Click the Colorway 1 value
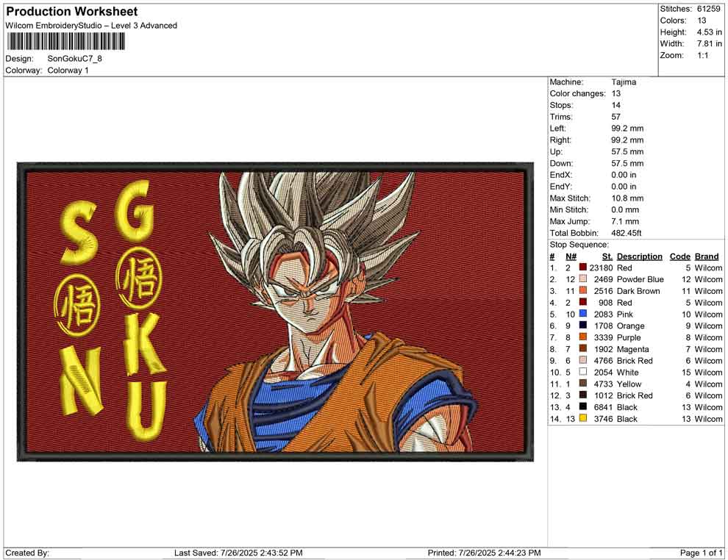The image size is (728, 560). (68, 71)
